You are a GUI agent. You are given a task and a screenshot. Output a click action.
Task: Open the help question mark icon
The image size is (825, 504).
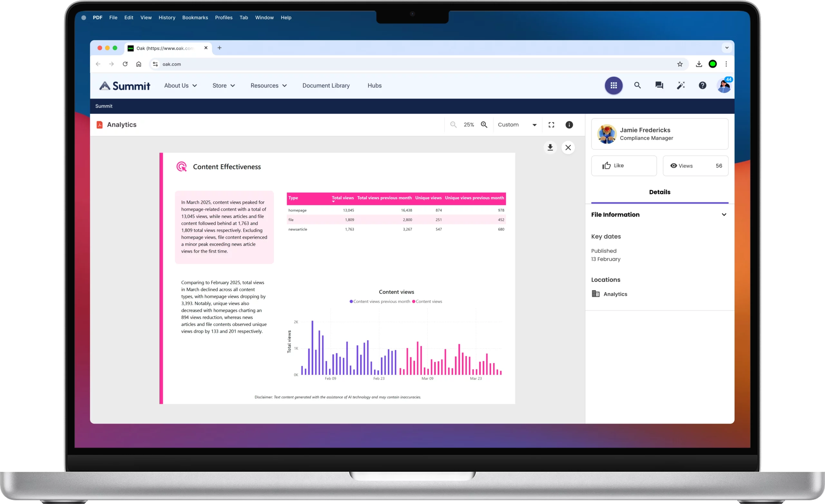[703, 85]
